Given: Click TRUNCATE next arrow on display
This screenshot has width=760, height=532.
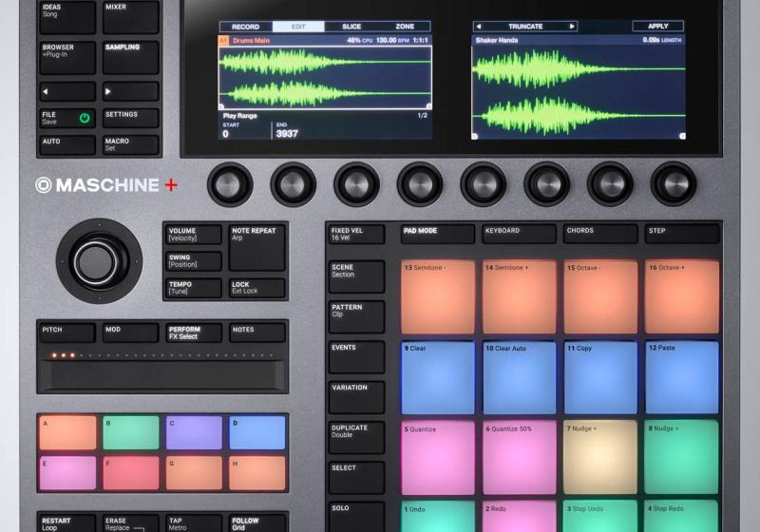Looking at the screenshot, I should tap(572, 27).
